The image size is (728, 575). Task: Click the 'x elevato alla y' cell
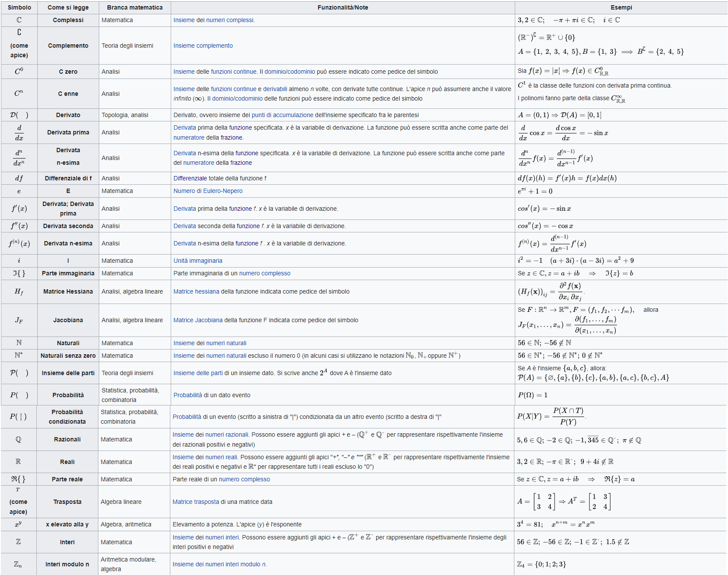pyautogui.click(x=67, y=524)
